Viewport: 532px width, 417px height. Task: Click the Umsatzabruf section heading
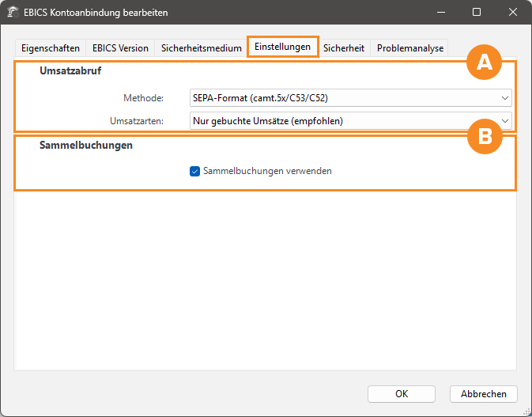(x=70, y=71)
